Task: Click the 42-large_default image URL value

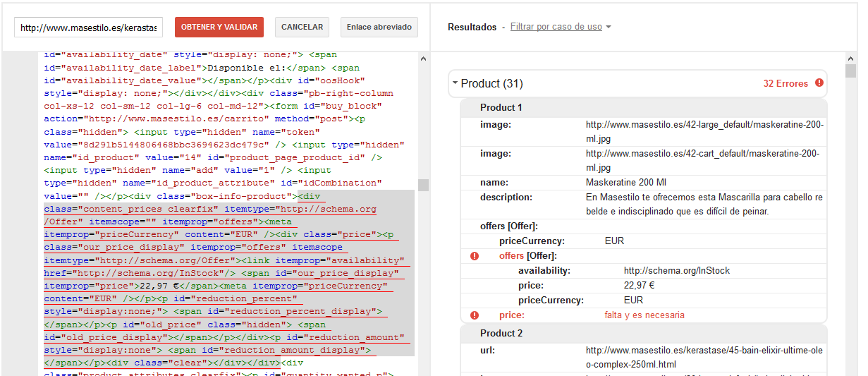Action: pyautogui.click(x=704, y=131)
